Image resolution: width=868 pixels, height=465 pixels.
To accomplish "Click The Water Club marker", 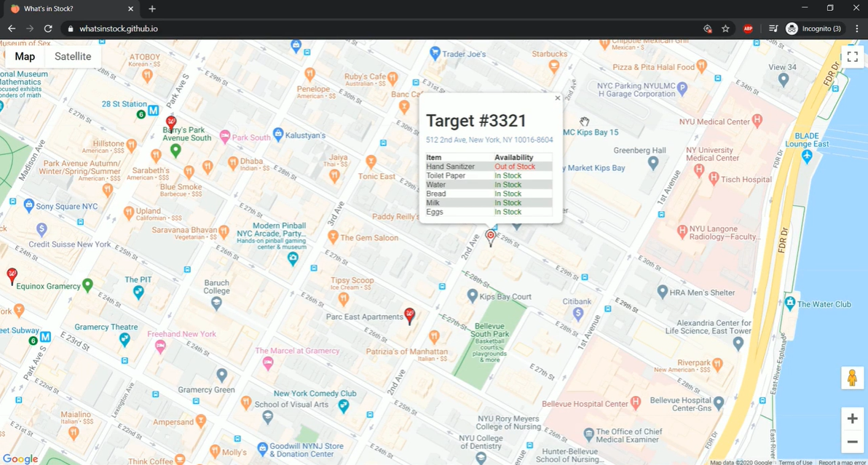I will [790, 303].
